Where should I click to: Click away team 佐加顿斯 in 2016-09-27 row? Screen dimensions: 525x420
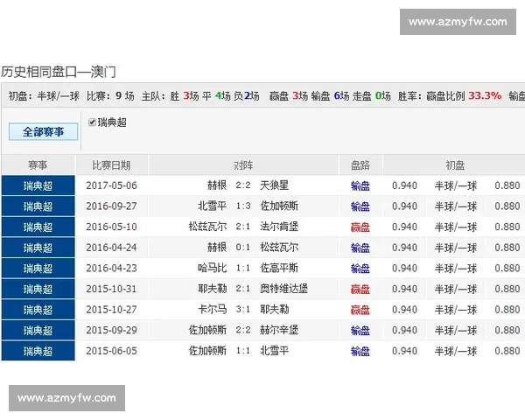click(x=279, y=206)
